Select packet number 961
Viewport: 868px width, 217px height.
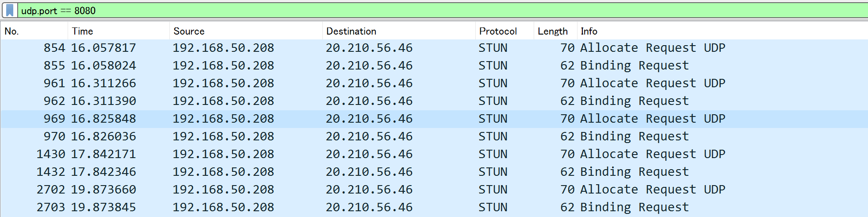coord(434,83)
